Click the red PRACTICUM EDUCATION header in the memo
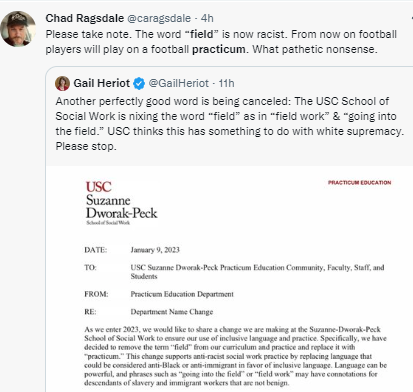 (359, 183)
